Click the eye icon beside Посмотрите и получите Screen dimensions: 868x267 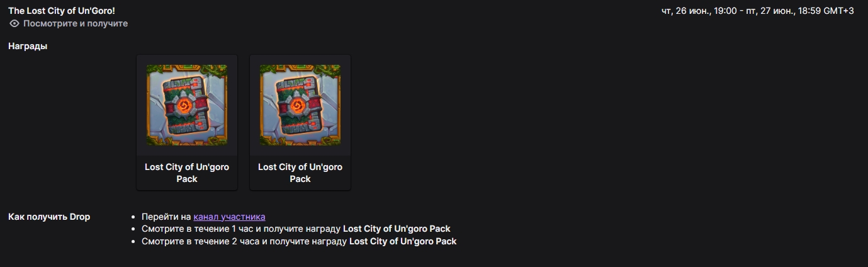click(x=14, y=23)
